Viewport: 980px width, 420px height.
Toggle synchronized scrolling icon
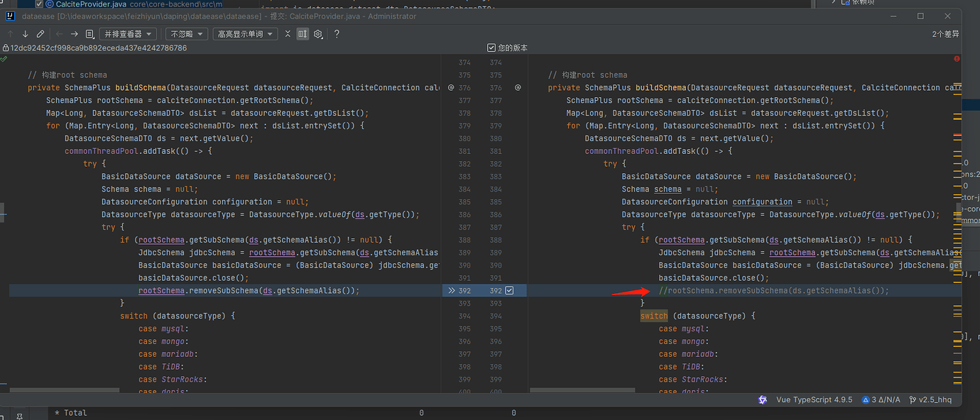click(x=303, y=34)
